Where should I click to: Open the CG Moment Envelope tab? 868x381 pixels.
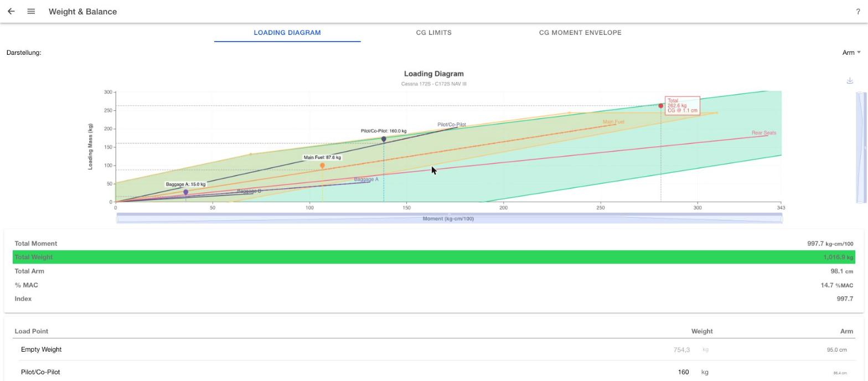pos(580,33)
